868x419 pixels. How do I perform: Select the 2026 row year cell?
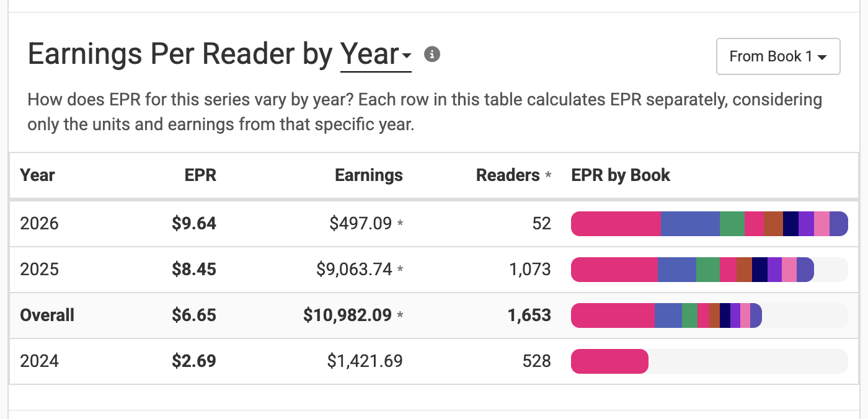click(x=39, y=224)
